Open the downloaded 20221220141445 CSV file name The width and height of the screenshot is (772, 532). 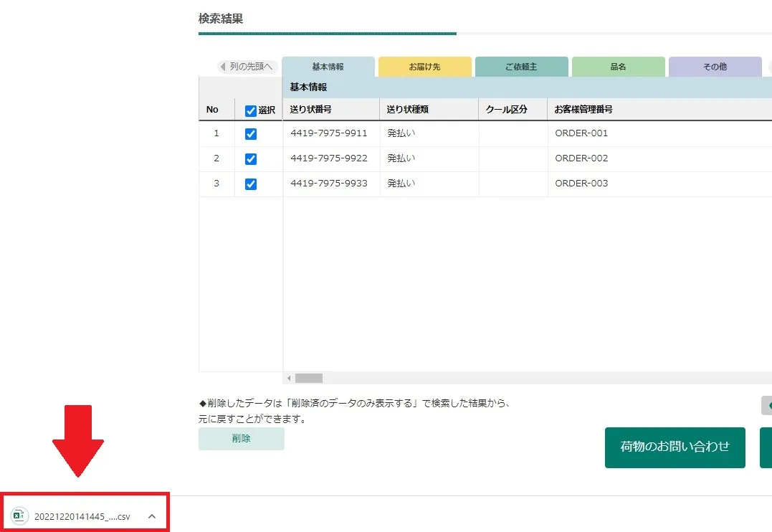[x=82, y=516]
